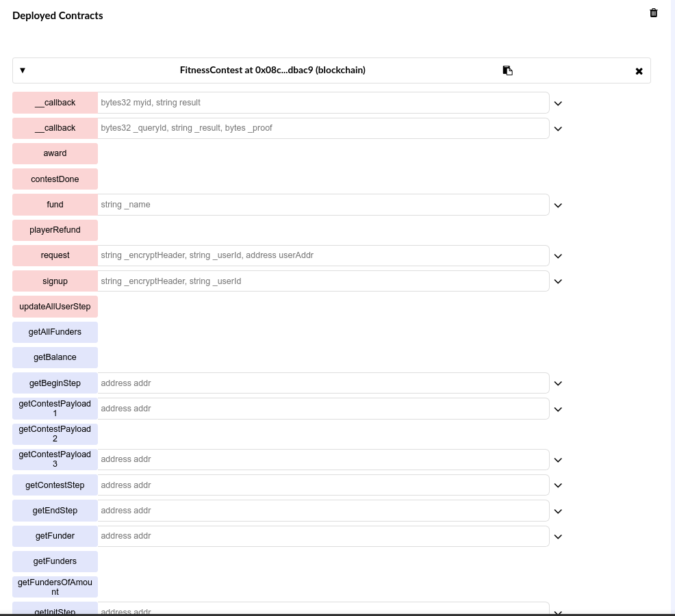Expand parameters for second __callback row
This screenshot has height=616, width=675.
pos(558,129)
